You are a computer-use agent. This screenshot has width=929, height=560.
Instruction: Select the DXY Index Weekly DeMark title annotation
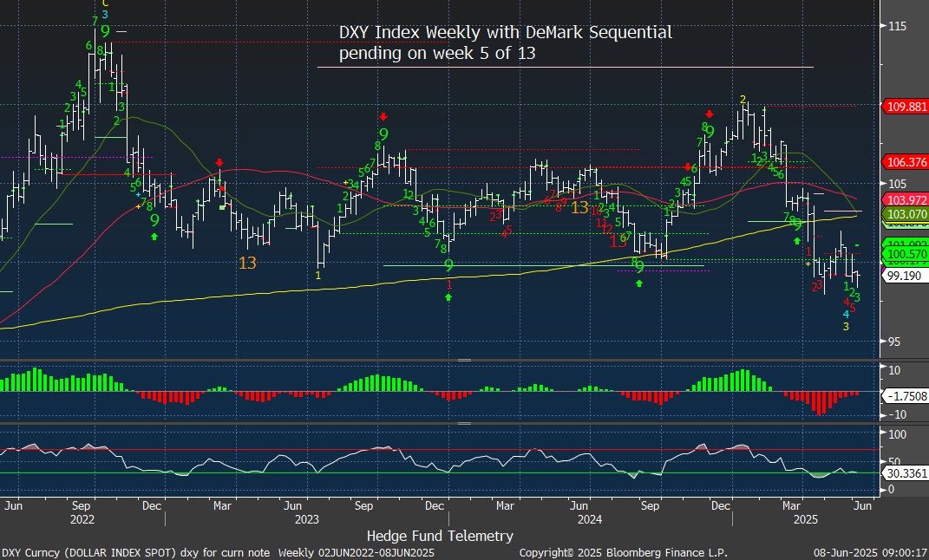click(505, 42)
